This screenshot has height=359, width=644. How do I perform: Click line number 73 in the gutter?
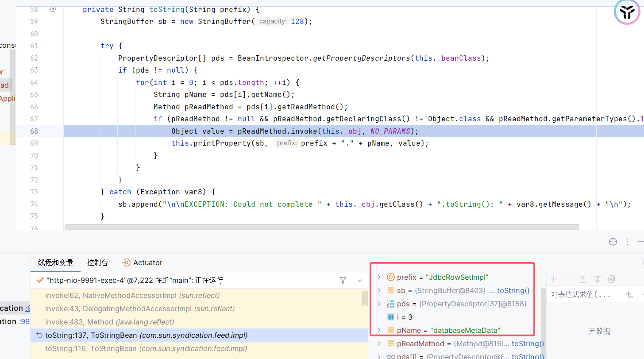coord(34,192)
